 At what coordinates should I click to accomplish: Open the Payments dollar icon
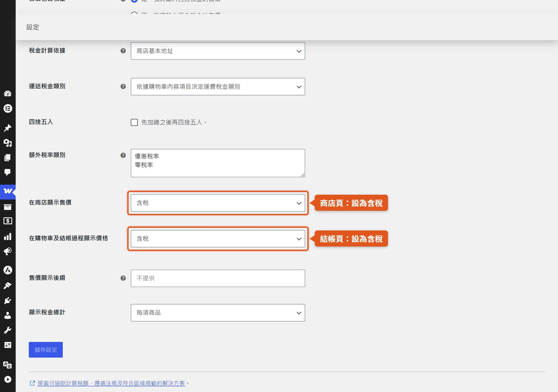pos(8,221)
